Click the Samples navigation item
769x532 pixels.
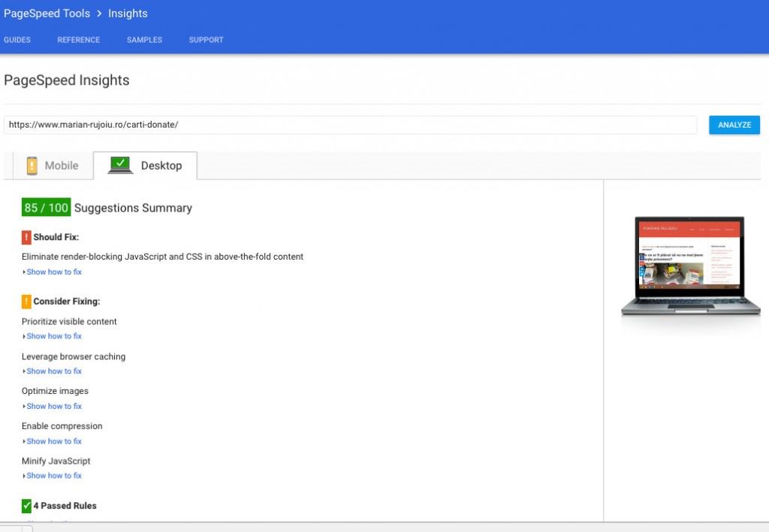pyautogui.click(x=144, y=40)
